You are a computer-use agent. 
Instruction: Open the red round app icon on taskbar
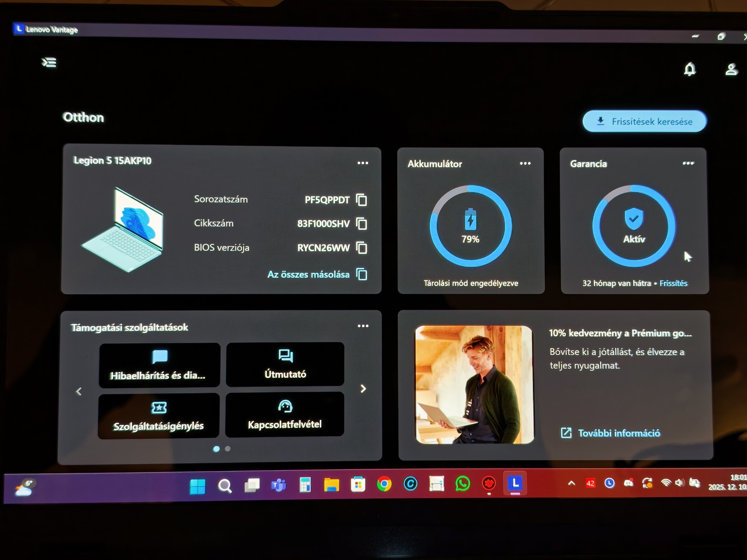[489, 483]
